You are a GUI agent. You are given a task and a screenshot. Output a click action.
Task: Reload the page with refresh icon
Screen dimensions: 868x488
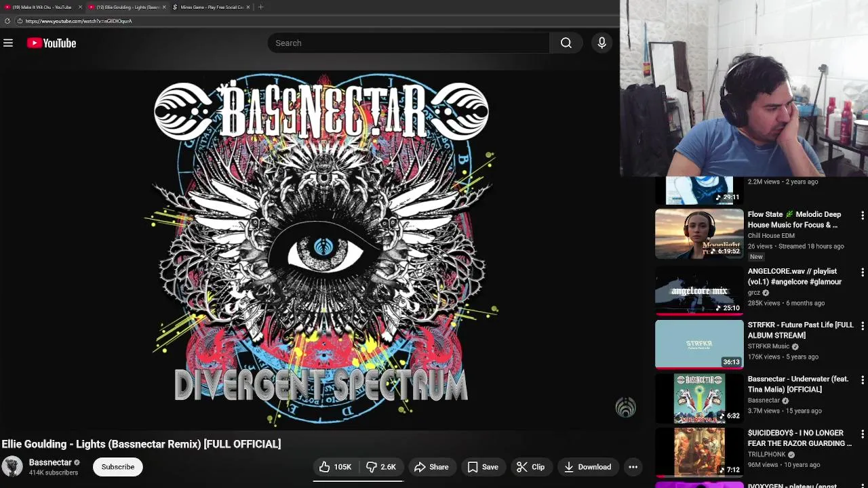click(7, 21)
